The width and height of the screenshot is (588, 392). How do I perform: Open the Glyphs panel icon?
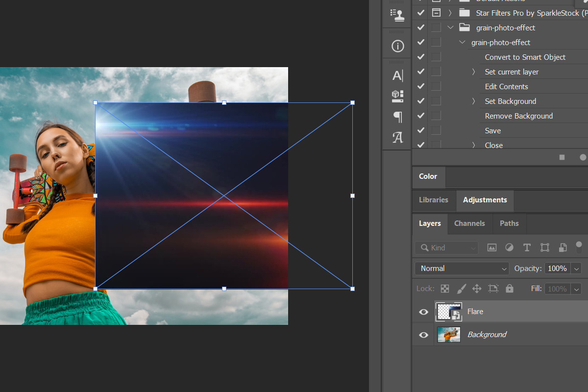click(397, 138)
